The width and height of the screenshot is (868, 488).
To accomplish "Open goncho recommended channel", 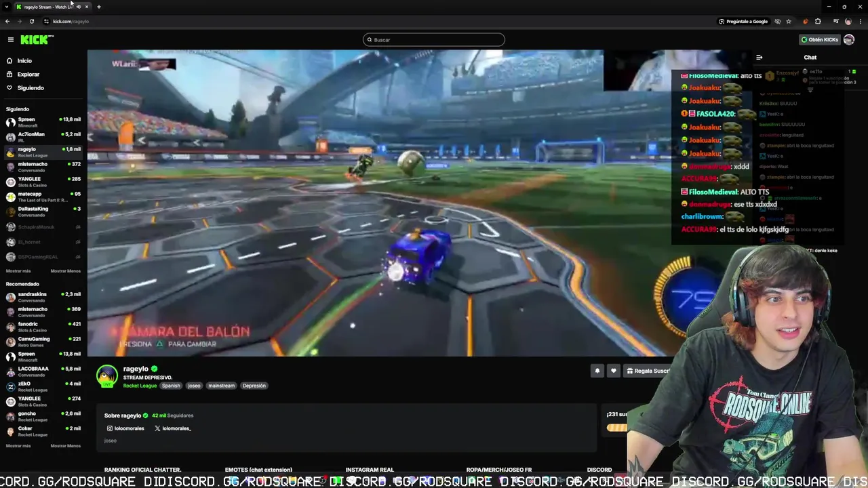I will click(43, 416).
